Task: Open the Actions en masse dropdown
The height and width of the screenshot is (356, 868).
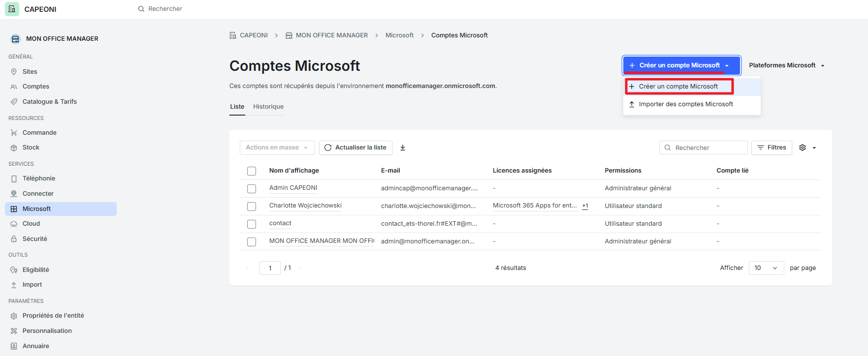Action: tap(277, 148)
